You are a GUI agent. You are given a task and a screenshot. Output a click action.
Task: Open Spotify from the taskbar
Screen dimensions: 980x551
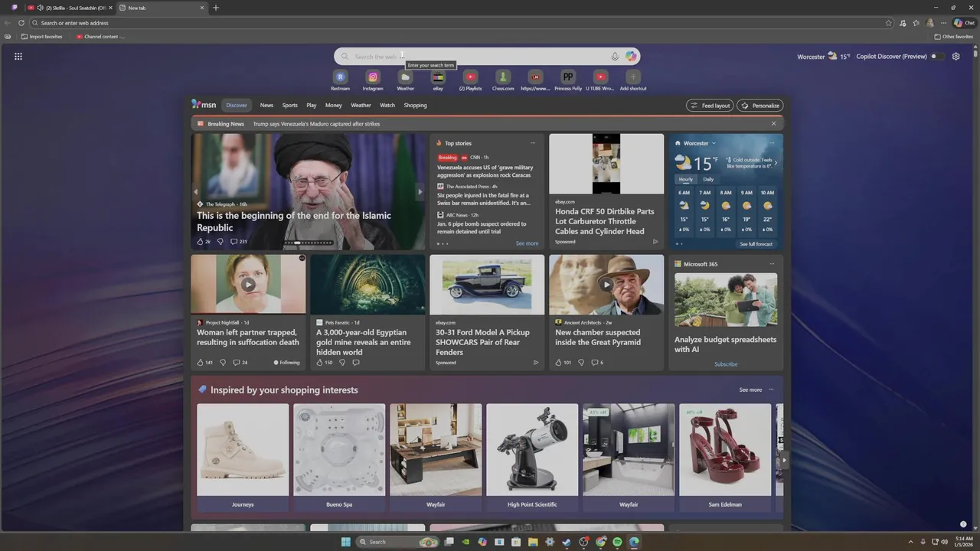617,542
